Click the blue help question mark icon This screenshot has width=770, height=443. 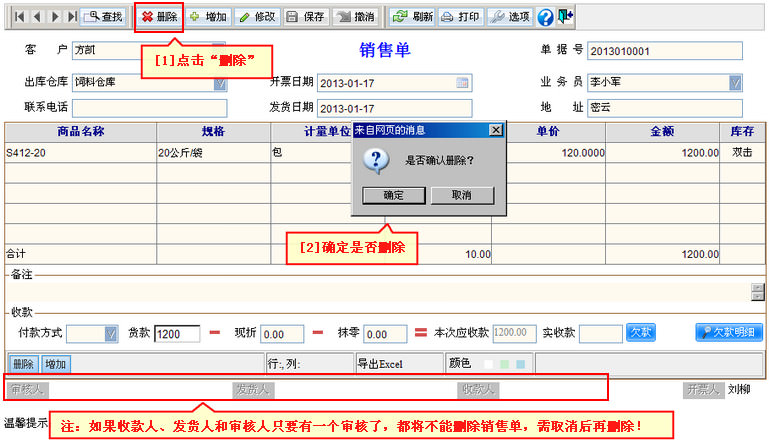coord(545,17)
